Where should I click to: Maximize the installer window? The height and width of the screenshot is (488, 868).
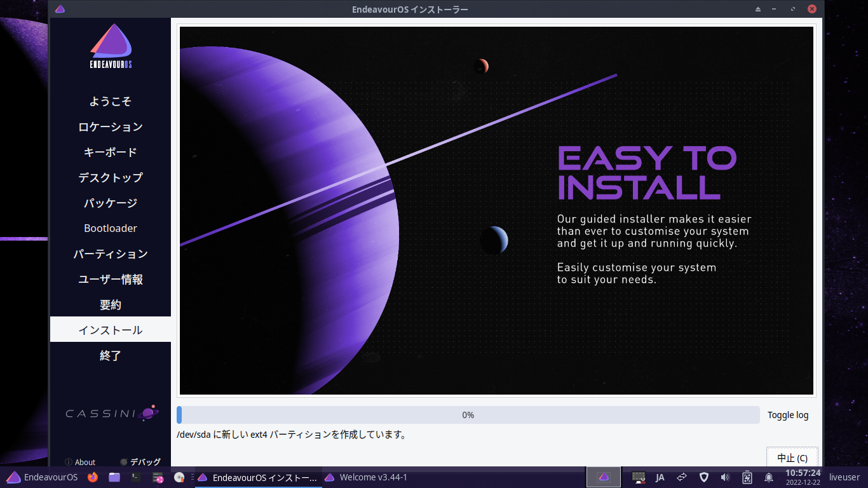coord(793,10)
